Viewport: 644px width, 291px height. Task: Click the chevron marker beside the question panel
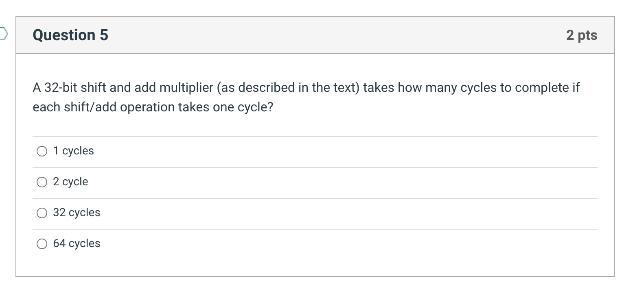(3, 35)
